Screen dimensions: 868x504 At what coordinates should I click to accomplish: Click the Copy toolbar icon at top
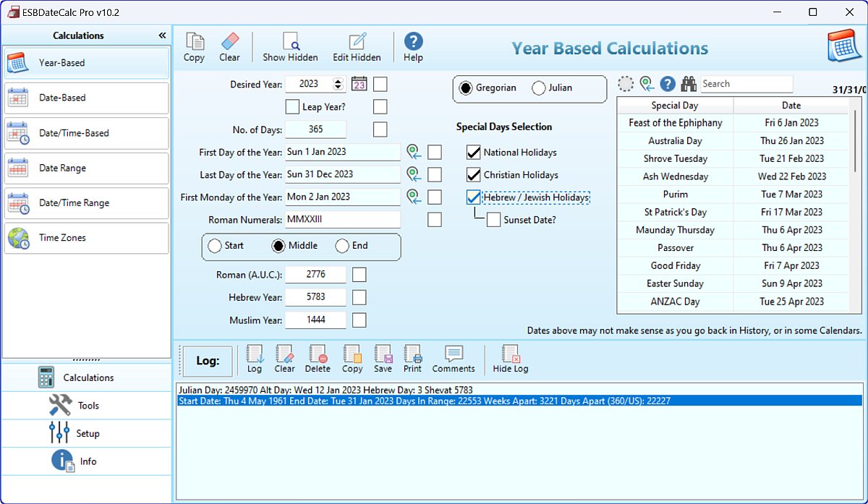coord(194,48)
